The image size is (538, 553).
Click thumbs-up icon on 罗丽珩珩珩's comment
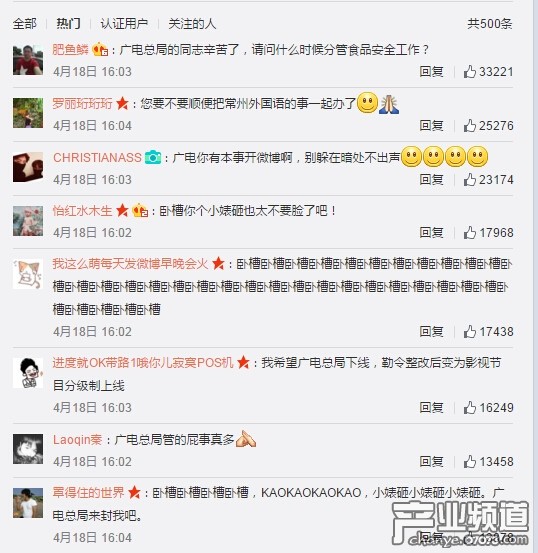(470, 126)
